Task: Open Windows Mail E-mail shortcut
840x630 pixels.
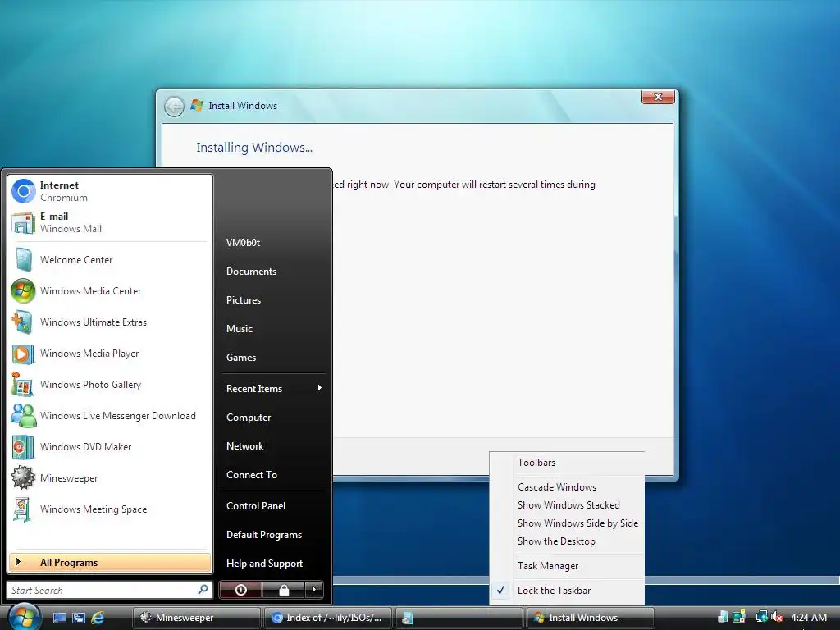Action: click(110, 222)
